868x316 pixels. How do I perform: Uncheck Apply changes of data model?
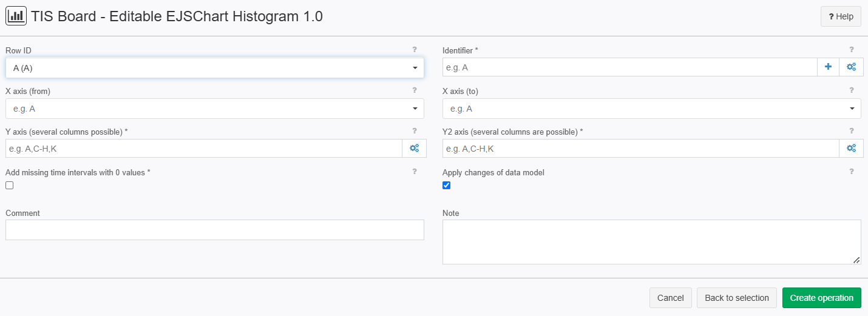pos(447,186)
